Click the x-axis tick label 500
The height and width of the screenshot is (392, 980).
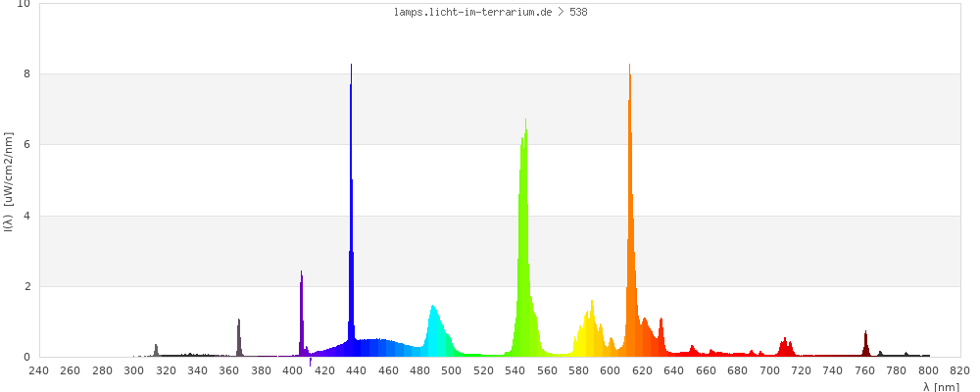pyautogui.click(x=452, y=370)
